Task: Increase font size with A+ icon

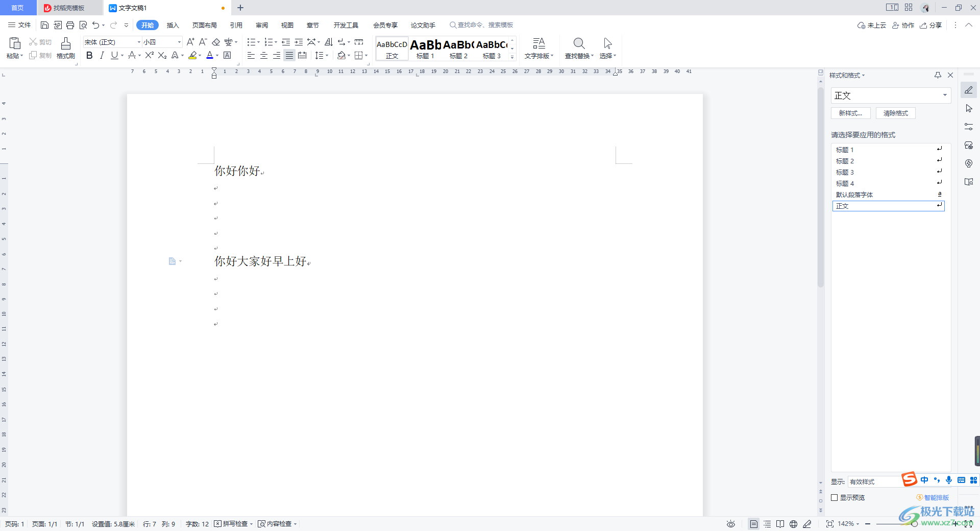Action: pos(190,42)
